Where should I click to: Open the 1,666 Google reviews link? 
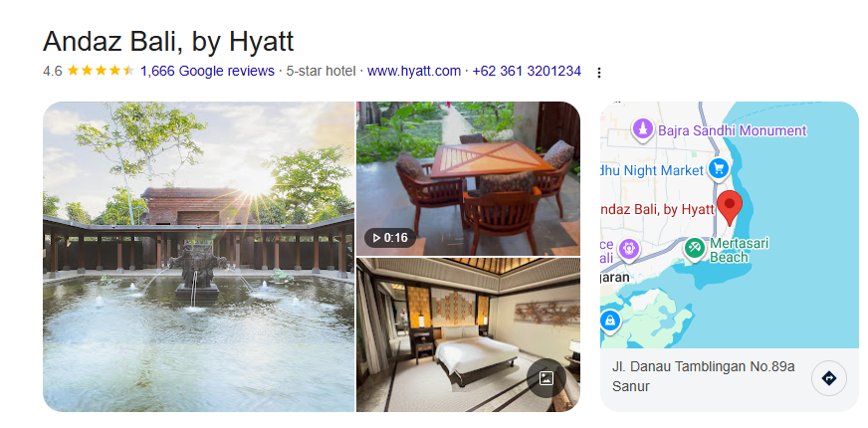coord(207,71)
